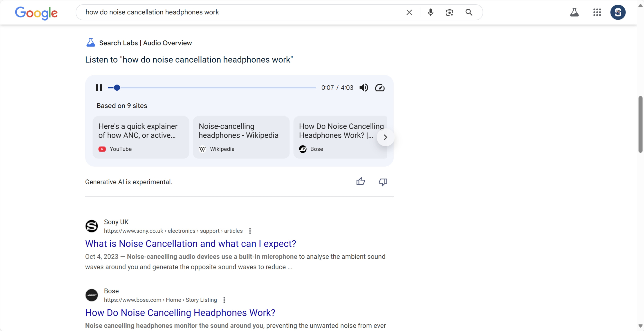The width and height of the screenshot is (644, 331).
Task: Click the audio progress slider handle
Action: (x=117, y=87)
